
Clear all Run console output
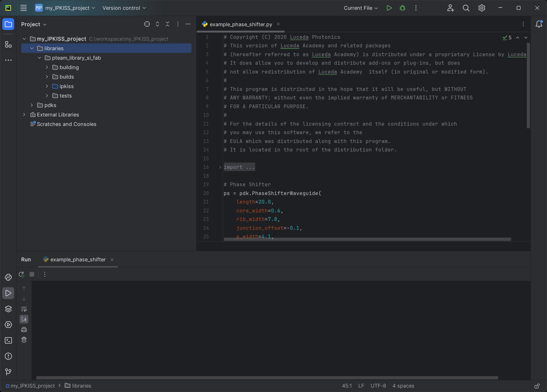[24, 340]
